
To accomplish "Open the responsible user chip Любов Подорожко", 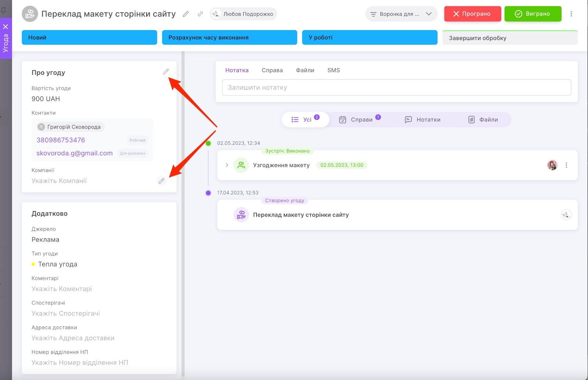I will [x=243, y=14].
